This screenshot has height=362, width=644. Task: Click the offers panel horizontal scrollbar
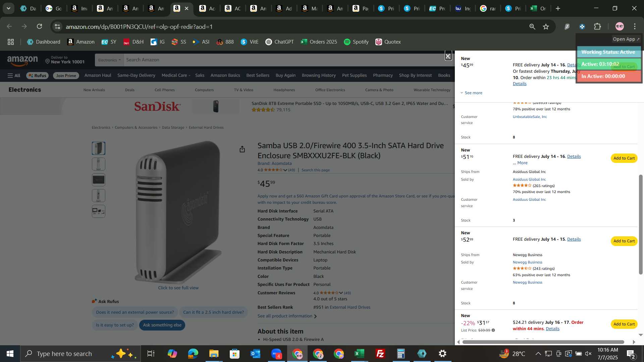point(543,342)
